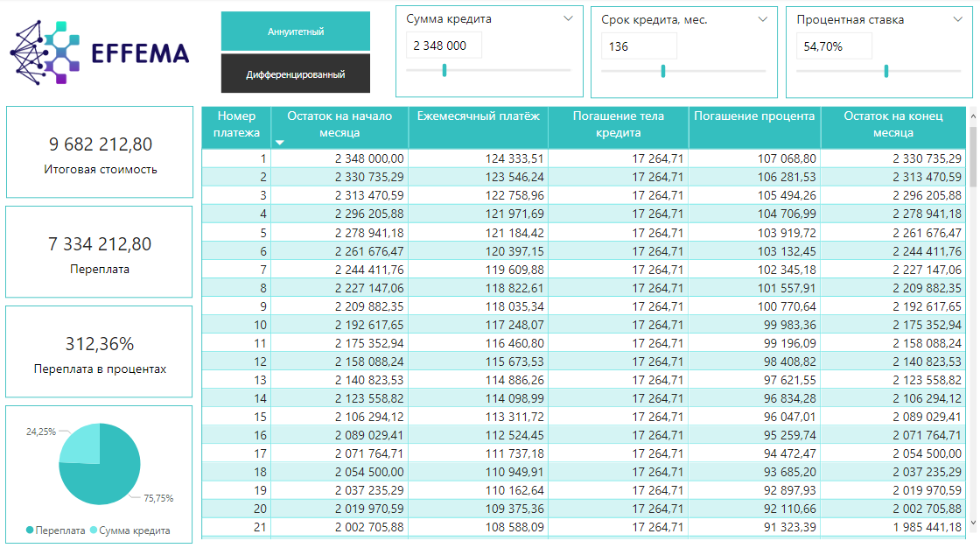Viewport: 980px width, 548px height.
Task: Click the 75,75% pie data label
Action: coord(158,499)
